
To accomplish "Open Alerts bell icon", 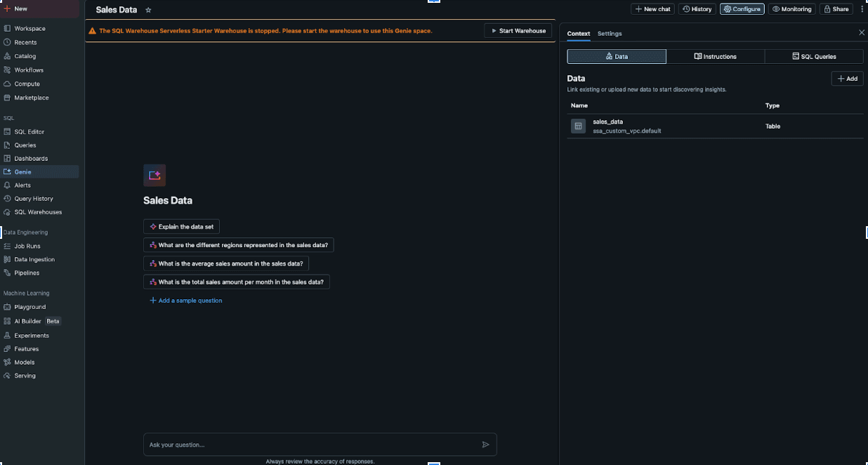I will tap(7, 185).
